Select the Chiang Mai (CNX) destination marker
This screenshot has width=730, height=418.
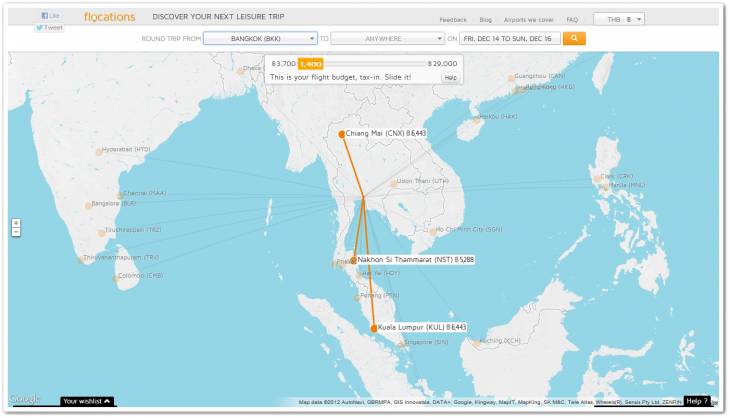point(342,133)
